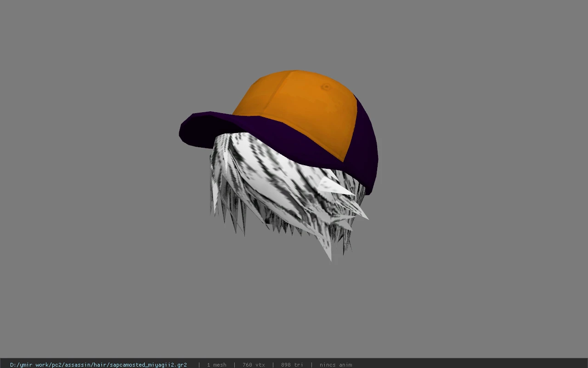588x368 pixels.
Task: Click the '1 mesh' status entry
Action: (x=216, y=365)
